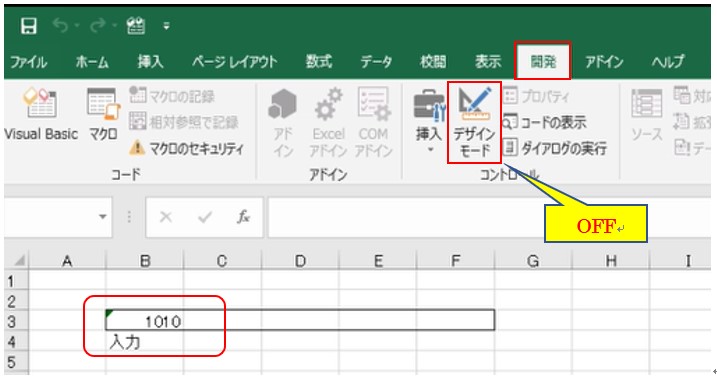Screen dimensions: 717x380
Task: Expand the Name Box dropdown arrow
Action: click(103, 217)
